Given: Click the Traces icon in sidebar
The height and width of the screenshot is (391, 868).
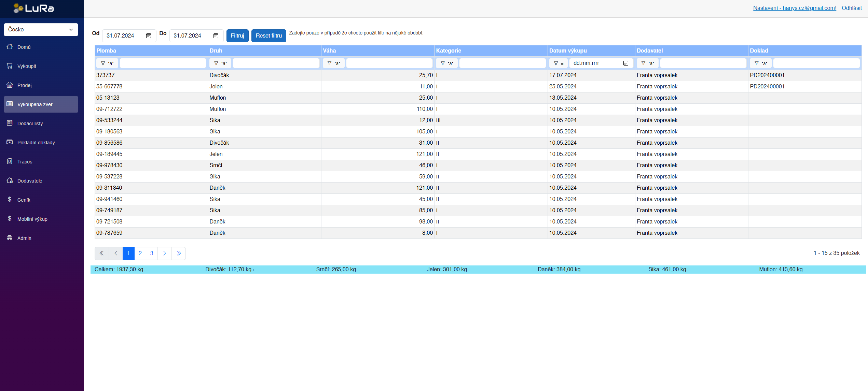Looking at the screenshot, I should pyautogui.click(x=10, y=161).
